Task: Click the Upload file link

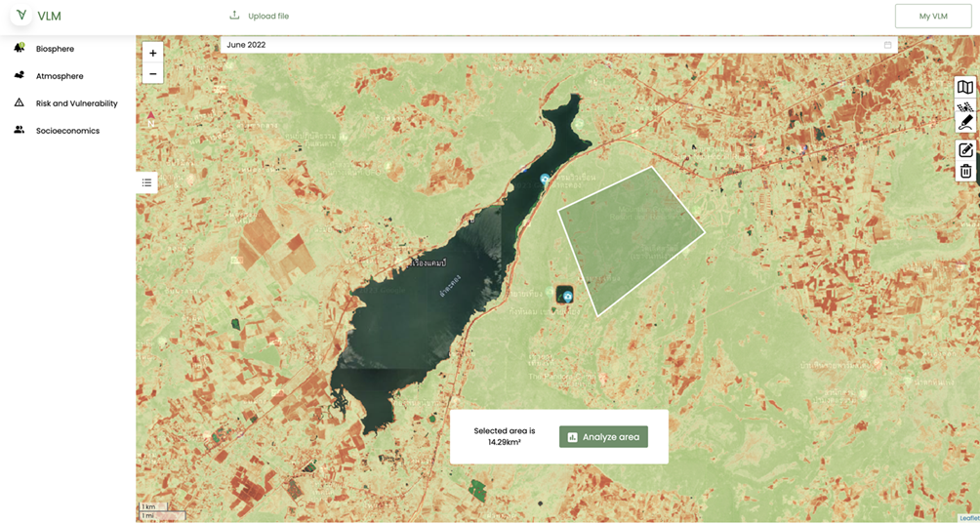Action: (268, 17)
